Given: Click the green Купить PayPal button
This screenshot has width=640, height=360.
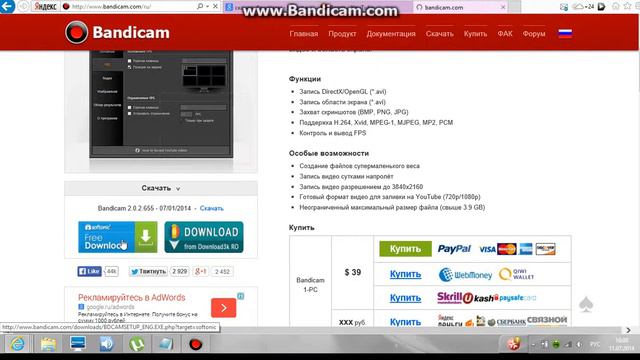Looking at the screenshot, I should (x=405, y=249).
